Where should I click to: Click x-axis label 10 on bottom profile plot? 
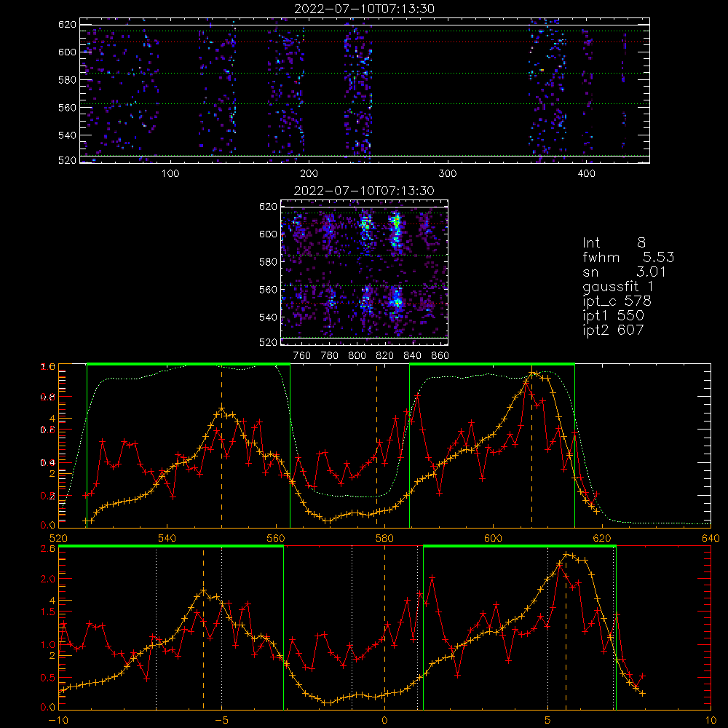pyautogui.click(x=711, y=720)
